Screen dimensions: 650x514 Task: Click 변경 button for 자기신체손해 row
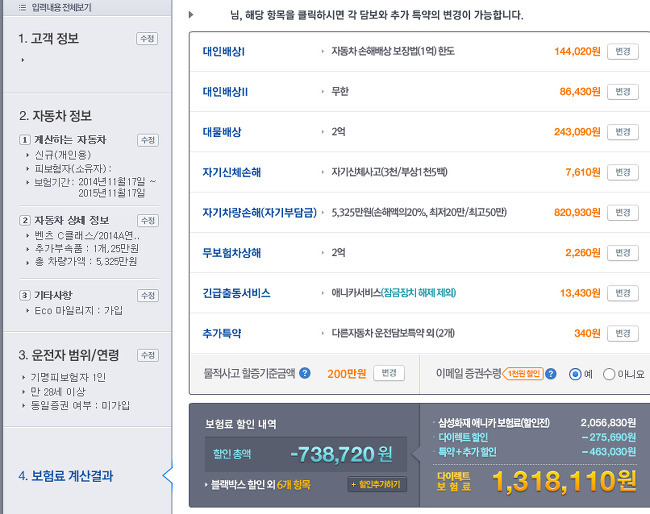tap(623, 172)
